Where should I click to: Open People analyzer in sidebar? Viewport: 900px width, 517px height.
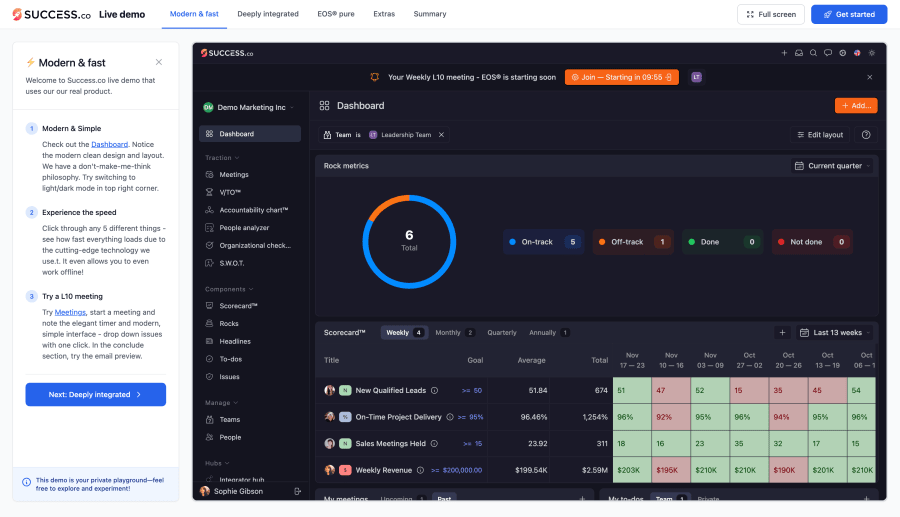250,228
